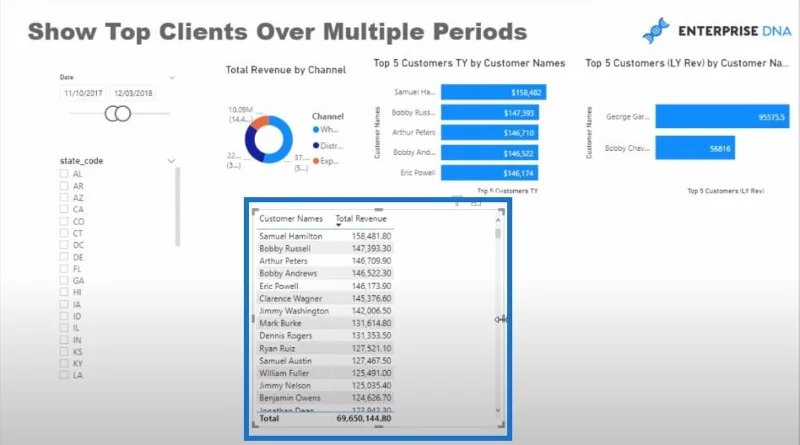Expand the Date slicer dropdown chevron
The image size is (800, 445).
(x=172, y=78)
